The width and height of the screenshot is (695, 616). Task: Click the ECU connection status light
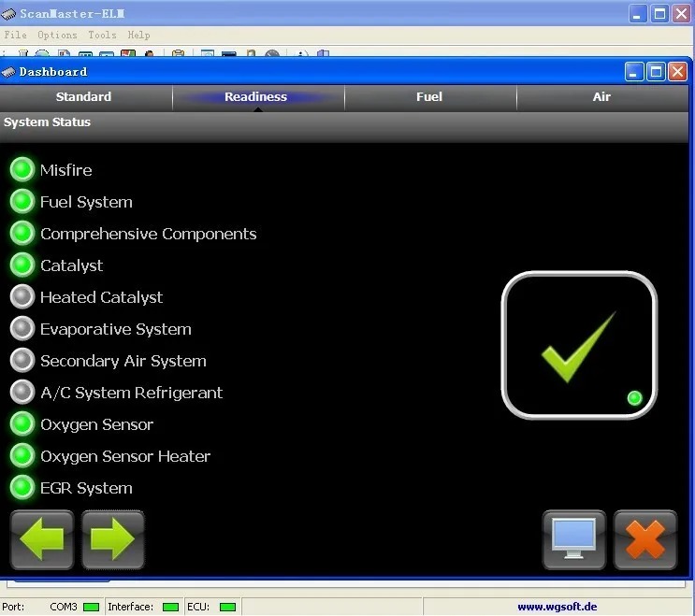point(227,607)
